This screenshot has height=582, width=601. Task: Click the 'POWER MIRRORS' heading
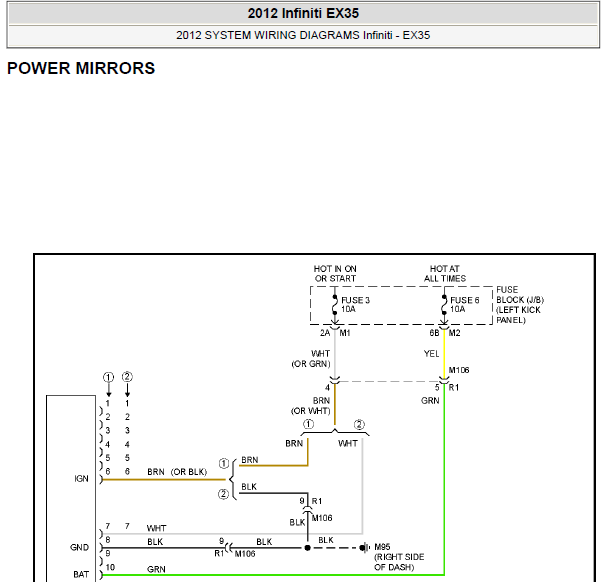(81, 68)
